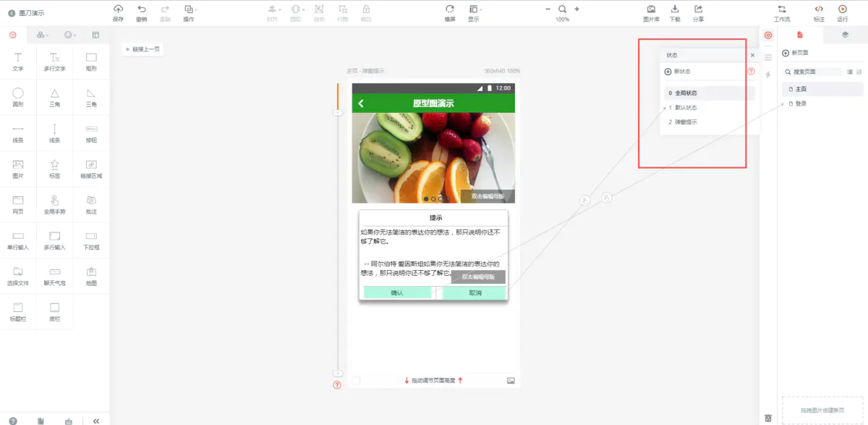Switch to the layers tab in right sidebar
The height and width of the screenshot is (425, 868).
(845, 34)
